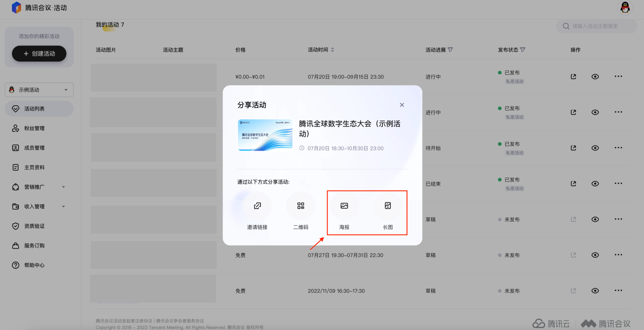The height and width of the screenshot is (330, 644).
Task: Filter by publish status column
Action: coord(523,50)
